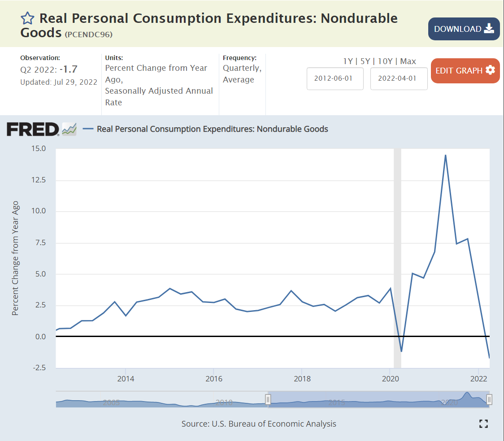
Task: Click the end date field 2022-04-01
Action: (399, 78)
